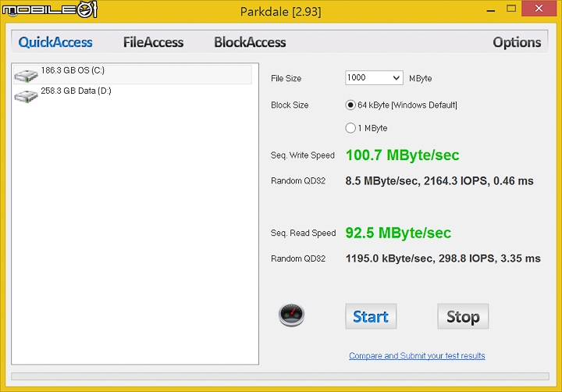Click the 8.5 MByte/sec, 2164.3 IOPS write result
562x392 pixels.
click(439, 180)
